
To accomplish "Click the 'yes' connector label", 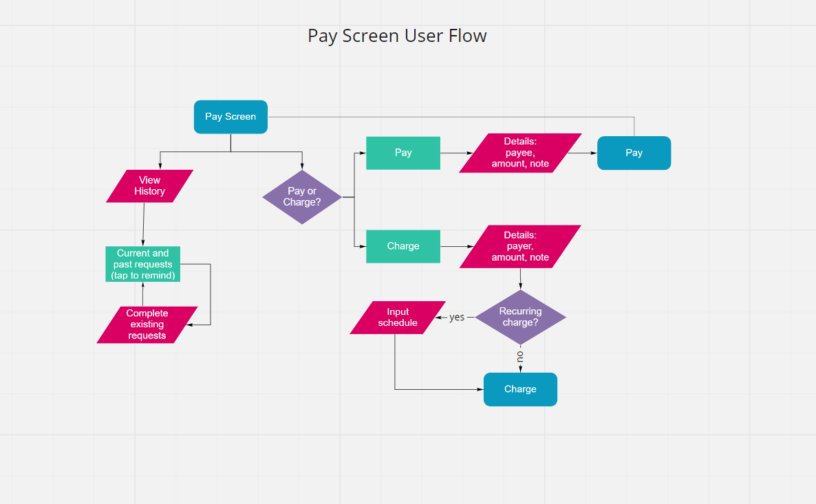I will pyautogui.click(x=456, y=317).
